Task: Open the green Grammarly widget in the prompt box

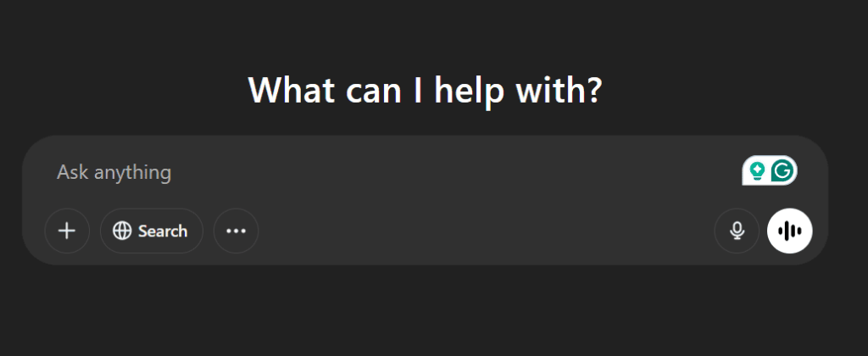Action: [770, 171]
